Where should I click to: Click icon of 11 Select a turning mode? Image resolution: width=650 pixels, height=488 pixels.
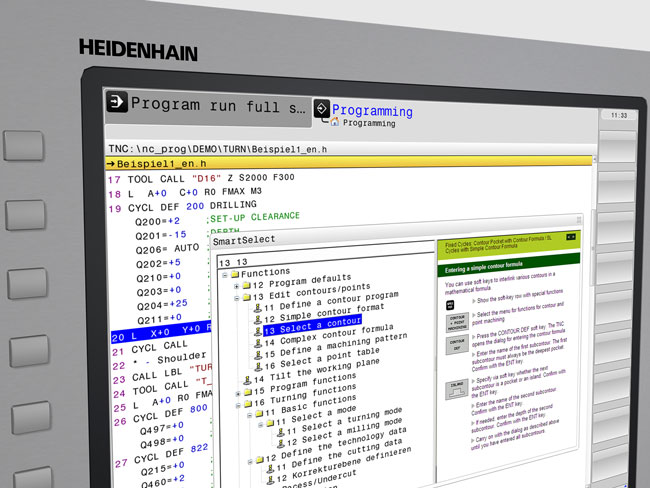click(x=281, y=432)
